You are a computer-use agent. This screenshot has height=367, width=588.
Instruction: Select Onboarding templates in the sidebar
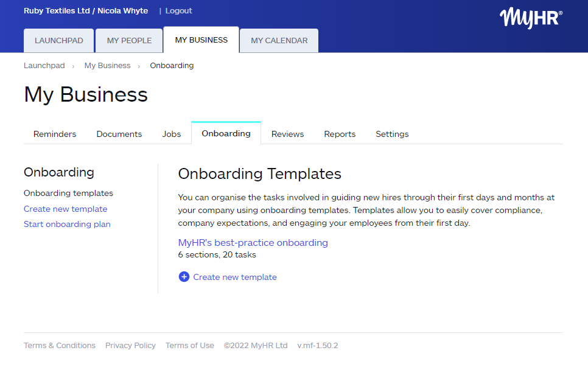pos(68,193)
